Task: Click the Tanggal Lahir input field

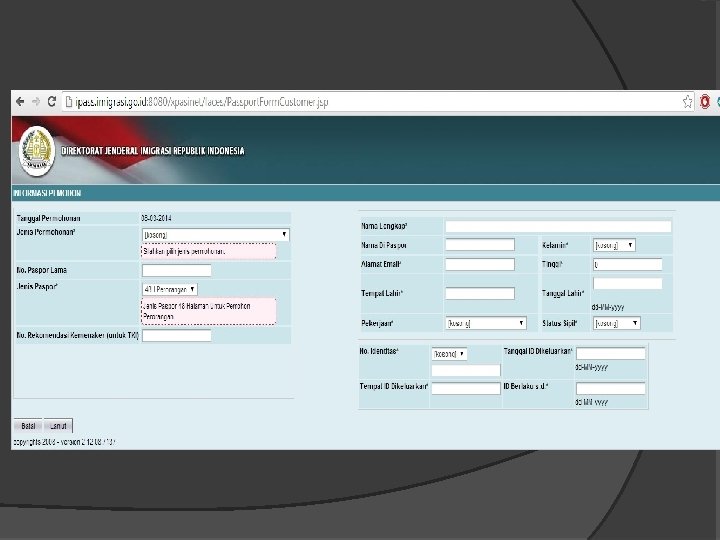Action: (627, 283)
